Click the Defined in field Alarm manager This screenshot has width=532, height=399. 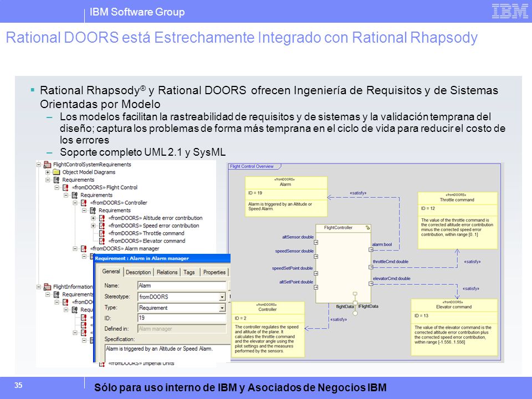[182, 329]
